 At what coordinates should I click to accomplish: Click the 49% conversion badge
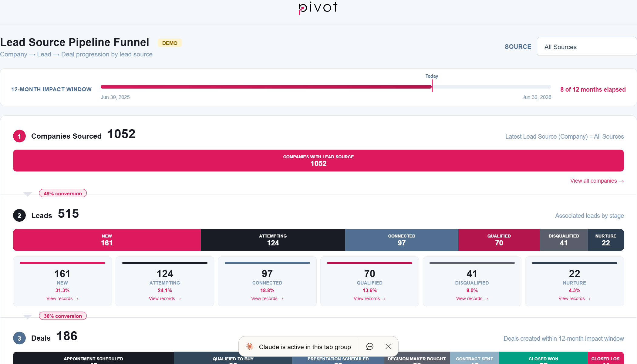click(x=62, y=193)
